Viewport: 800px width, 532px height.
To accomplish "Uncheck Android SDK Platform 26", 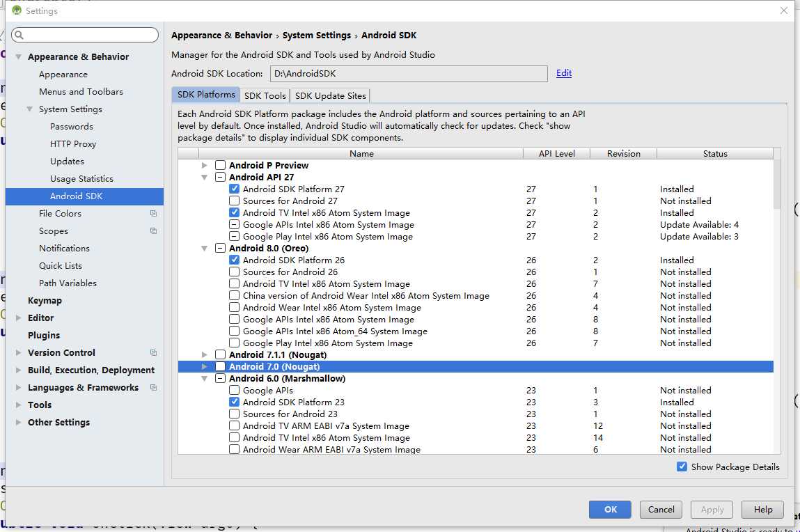I will (x=234, y=260).
